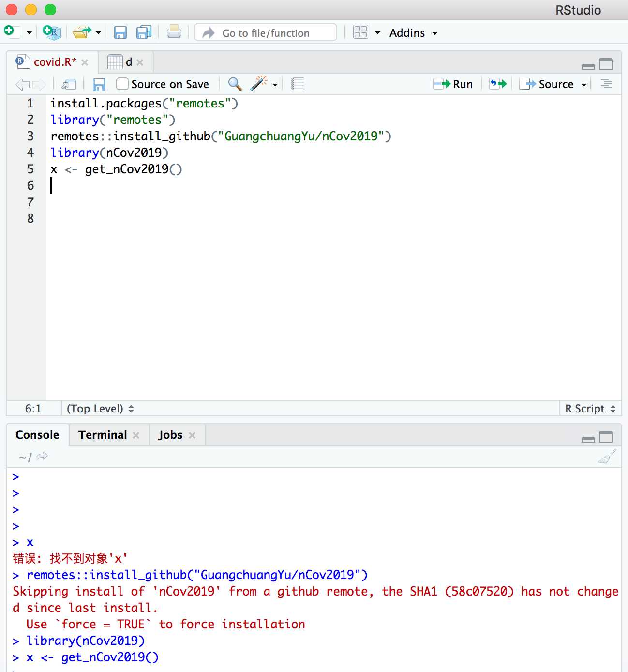Click the 6:1 cursor position indicator

click(x=33, y=409)
